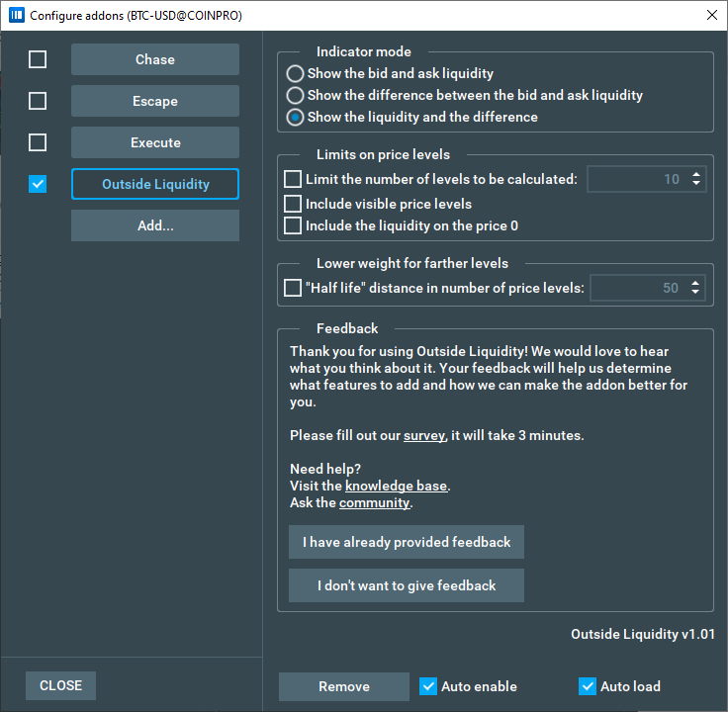Switch to the Escape addon
Screen dimensions: 728x712
tap(155, 101)
